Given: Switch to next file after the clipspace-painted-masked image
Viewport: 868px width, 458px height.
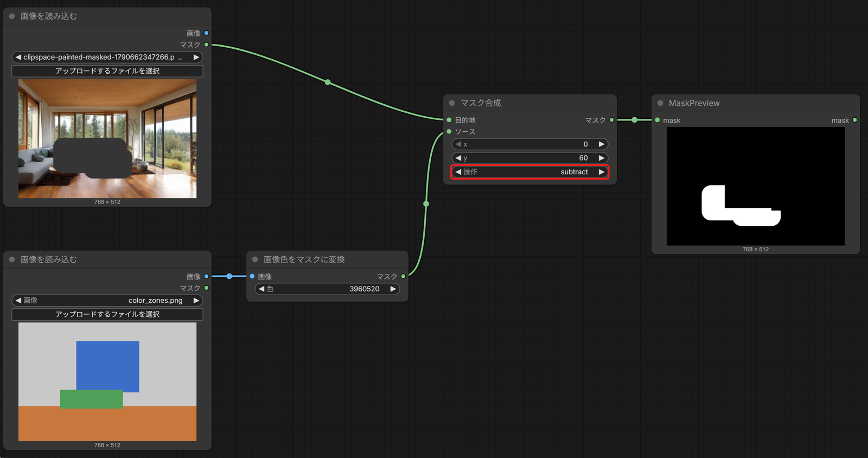Looking at the screenshot, I should 196,57.
